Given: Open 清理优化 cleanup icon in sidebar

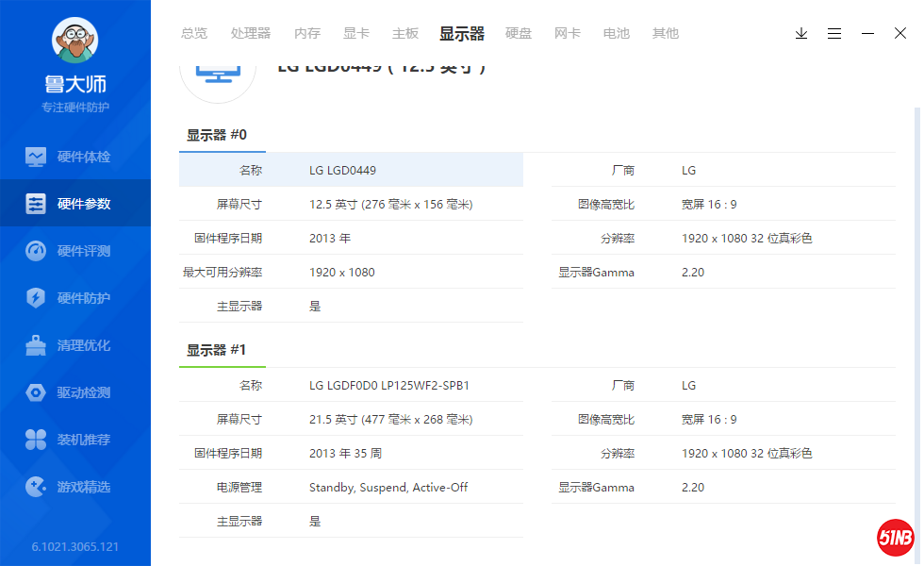Looking at the screenshot, I should (x=36, y=345).
